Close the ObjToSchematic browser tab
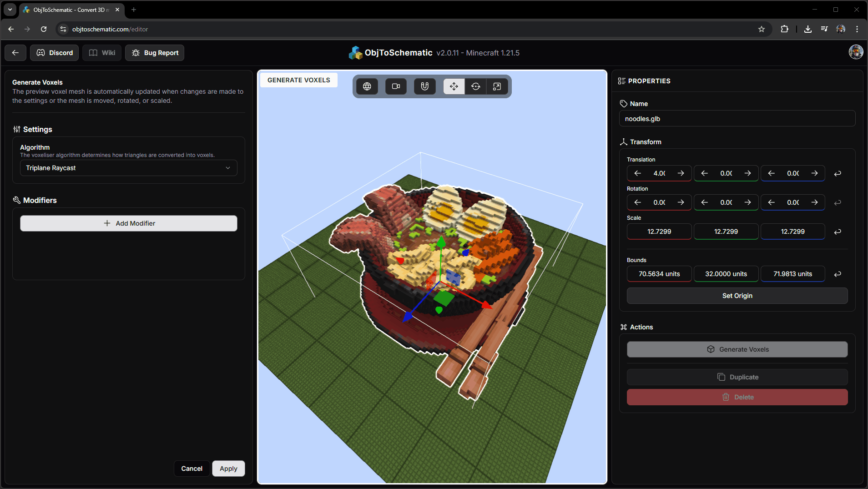This screenshot has width=868, height=489. tap(117, 10)
